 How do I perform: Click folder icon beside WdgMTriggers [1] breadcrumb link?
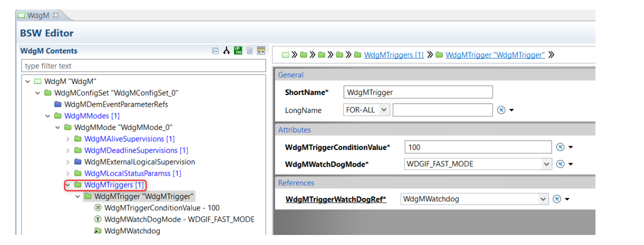pyautogui.click(x=357, y=55)
